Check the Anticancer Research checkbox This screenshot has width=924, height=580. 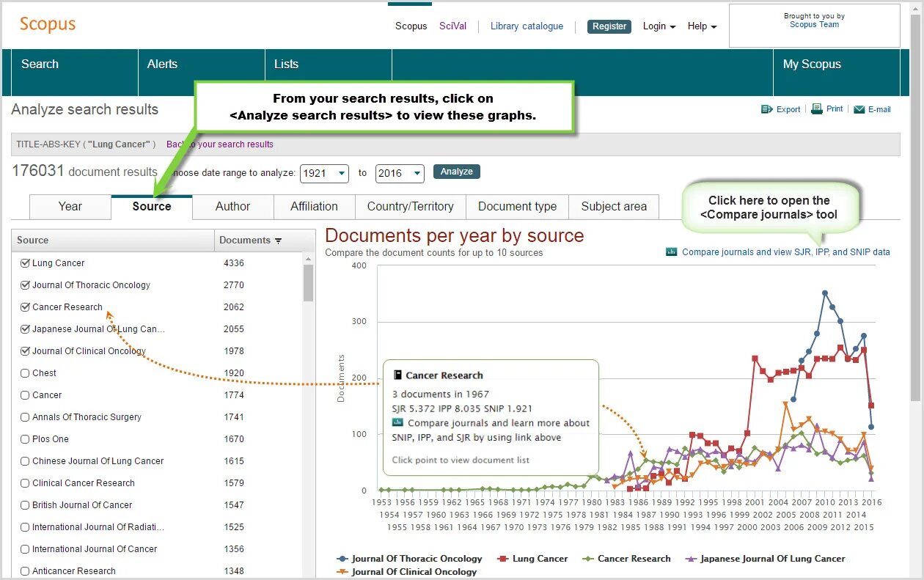click(x=26, y=570)
